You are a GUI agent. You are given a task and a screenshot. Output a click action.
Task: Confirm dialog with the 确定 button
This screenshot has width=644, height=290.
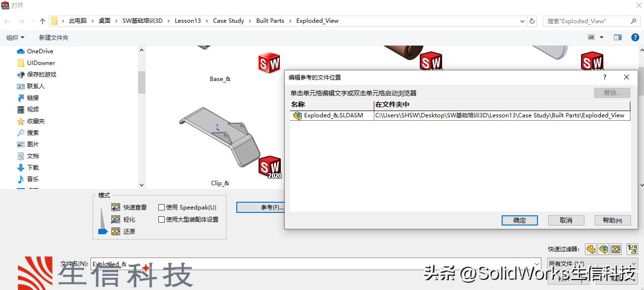click(519, 220)
